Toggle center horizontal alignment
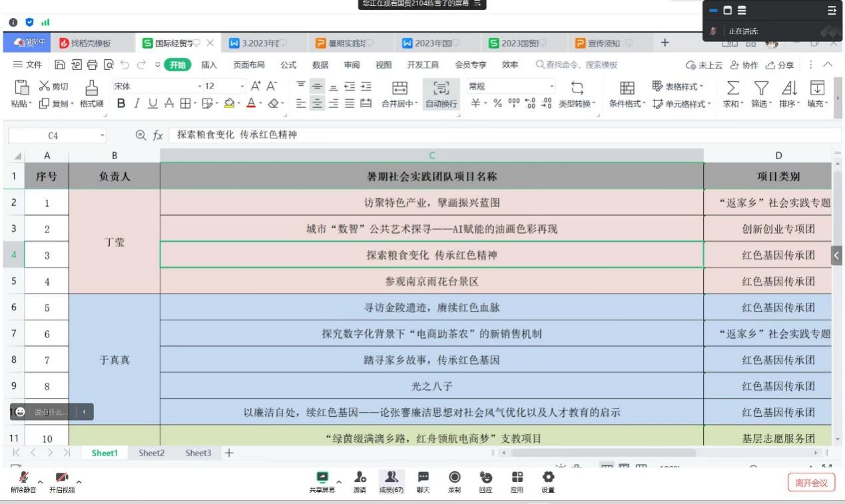 coord(316,103)
